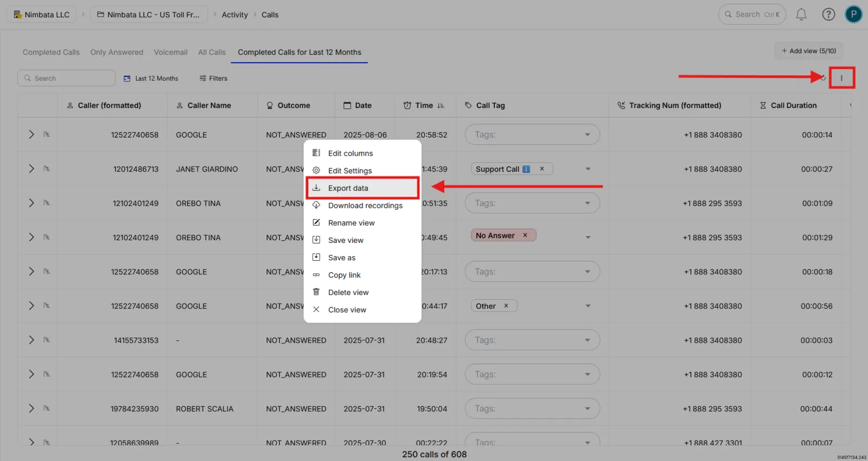Switch to Completed Calls tab

click(x=51, y=52)
